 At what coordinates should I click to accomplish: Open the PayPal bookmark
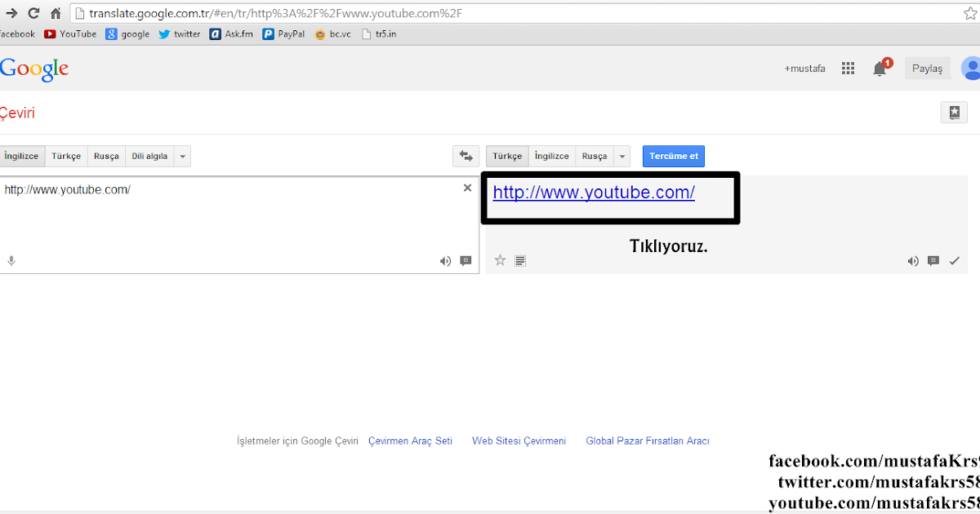click(283, 34)
